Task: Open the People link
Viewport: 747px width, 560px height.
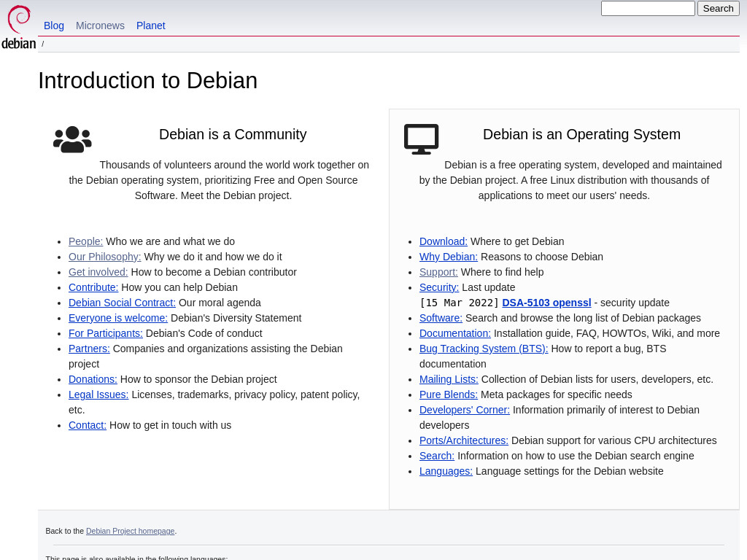Action: tap(86, 241)
